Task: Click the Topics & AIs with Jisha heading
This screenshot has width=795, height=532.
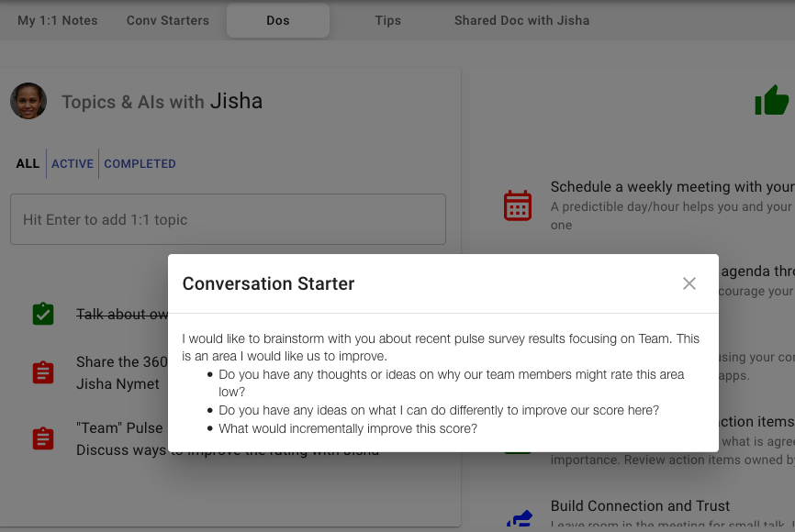Action: pos(162,101)
